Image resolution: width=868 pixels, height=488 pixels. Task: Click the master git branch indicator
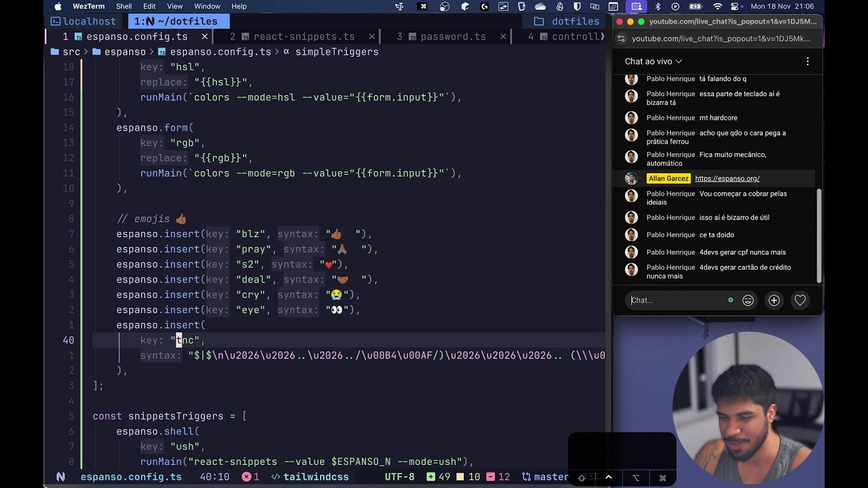(545, 477)
